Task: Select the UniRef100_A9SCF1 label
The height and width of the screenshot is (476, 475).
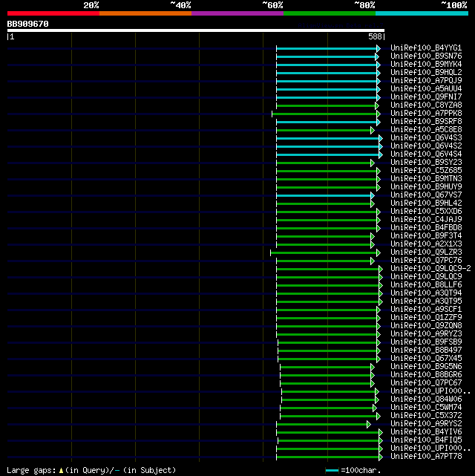Action: [426, 310]
